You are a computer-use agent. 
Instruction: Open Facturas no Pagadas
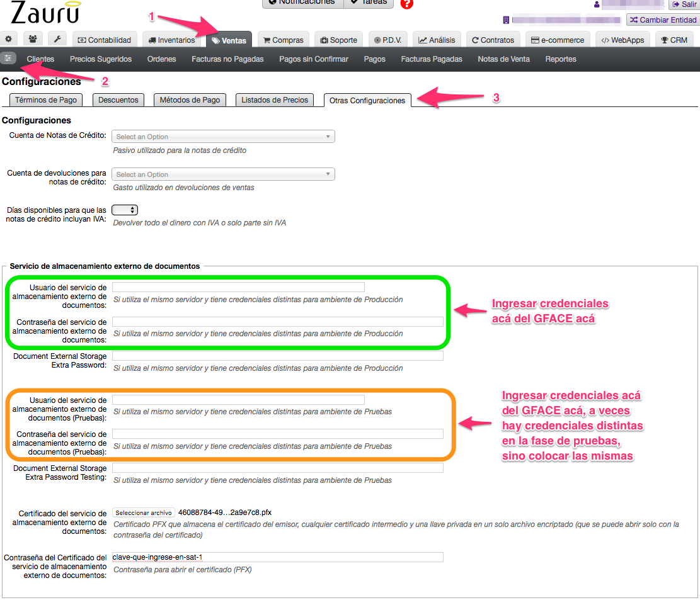227,59
